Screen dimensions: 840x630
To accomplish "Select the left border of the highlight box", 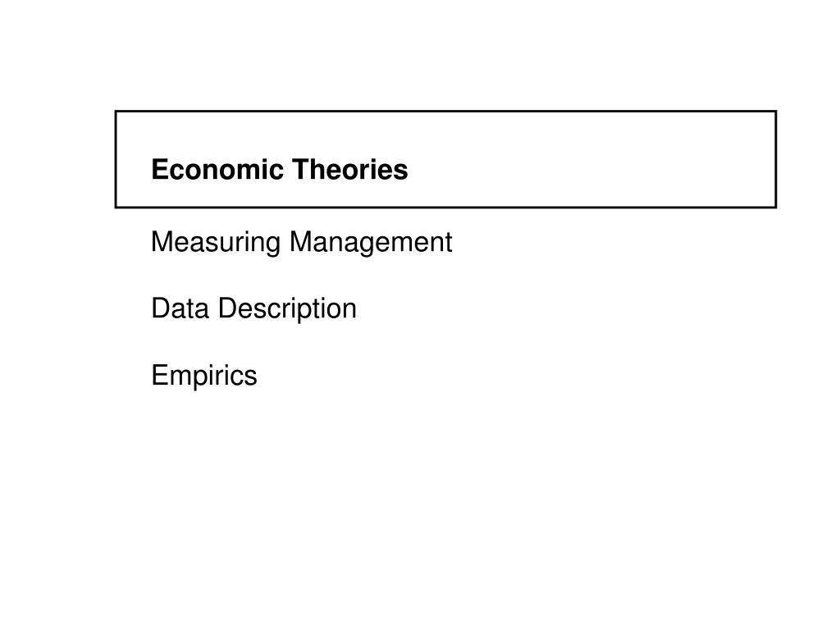I will 116,159.
